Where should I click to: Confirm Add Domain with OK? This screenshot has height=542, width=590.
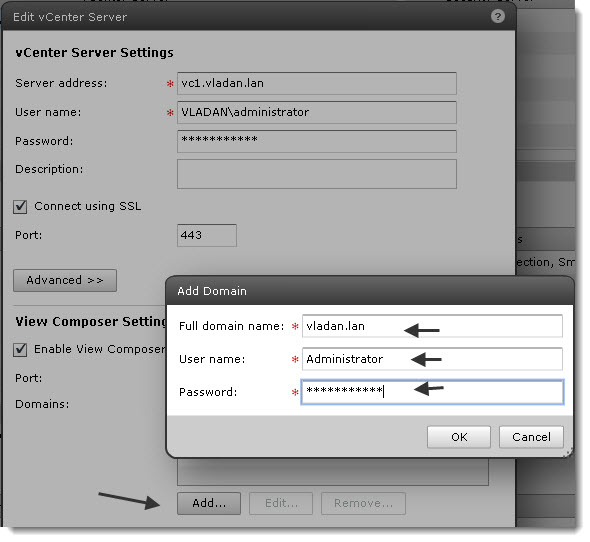point(459,437)
